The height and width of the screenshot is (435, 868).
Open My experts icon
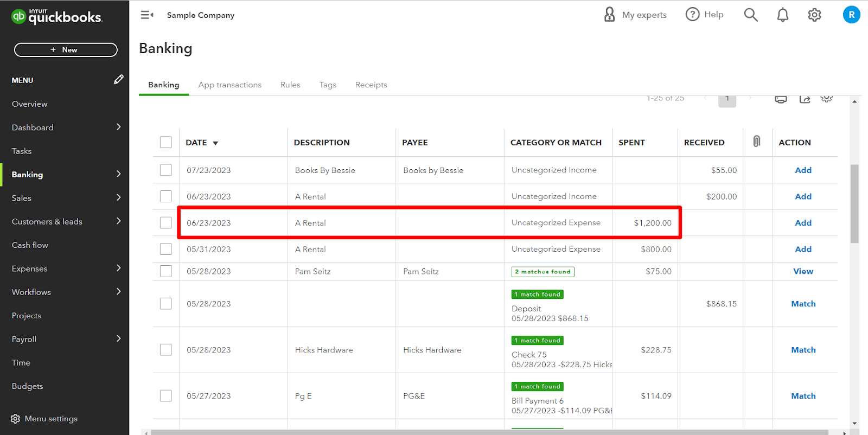(x=610, y=15)
